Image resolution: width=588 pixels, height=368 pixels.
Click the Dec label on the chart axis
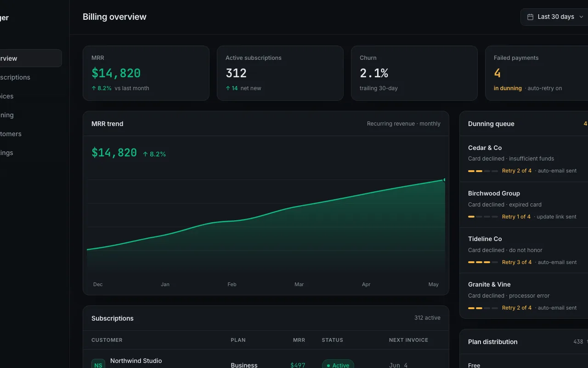pyautogui.click(x=98, y=284)
